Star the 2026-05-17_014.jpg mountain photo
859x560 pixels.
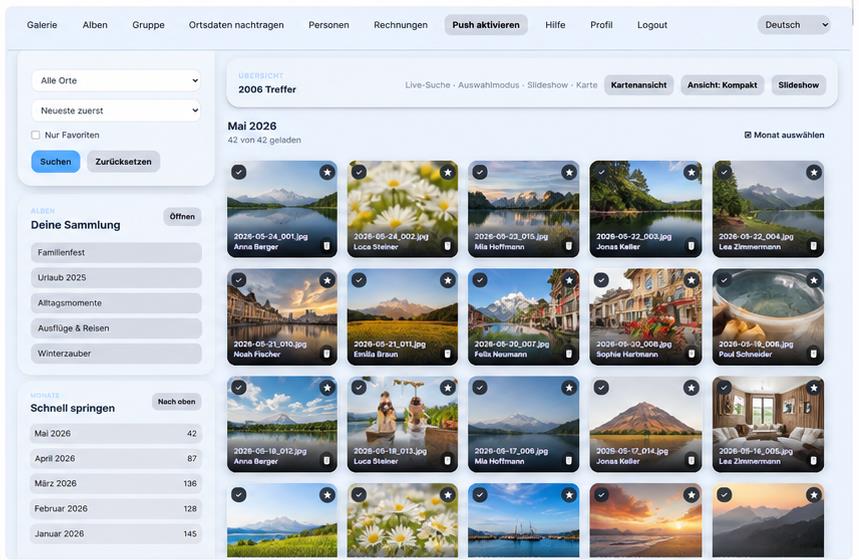[691, 387]
